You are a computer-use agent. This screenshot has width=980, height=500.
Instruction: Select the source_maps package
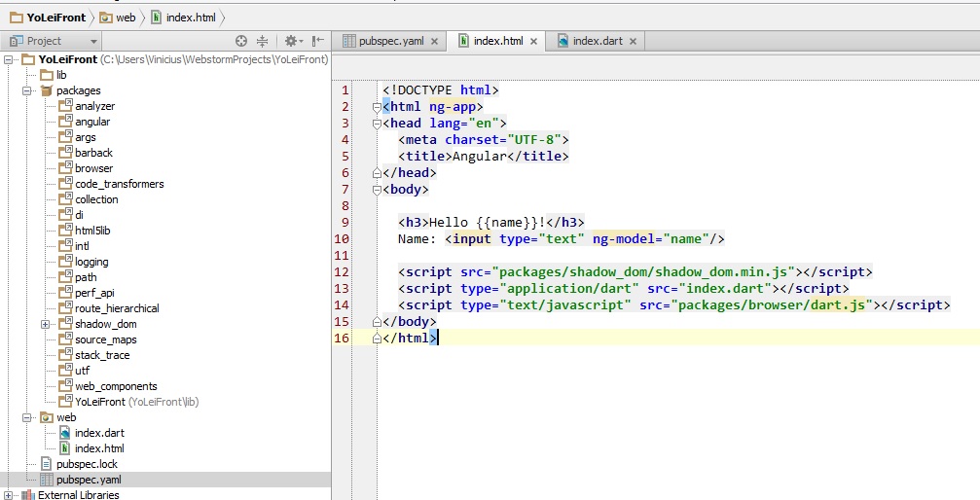coord(106,339)
